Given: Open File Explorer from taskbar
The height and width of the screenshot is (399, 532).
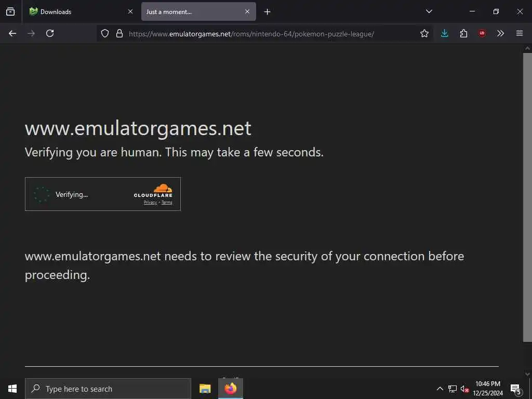Looking at the screenshot, I should 205,389.
